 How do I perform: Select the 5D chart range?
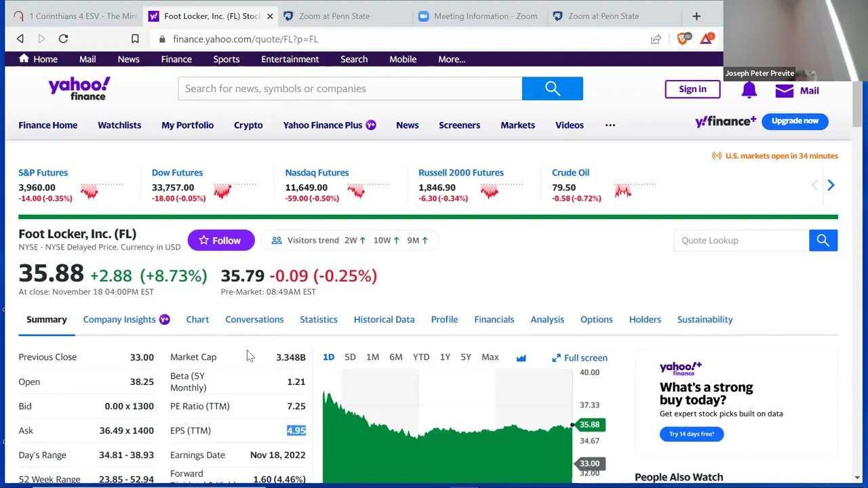pyautogui.click(x=350, y=357)
